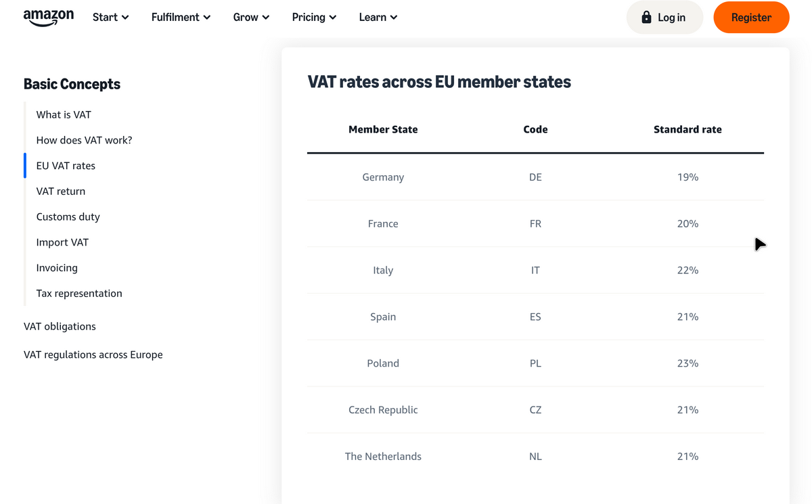Open the Customs duty topic
This screenshot has width=812, height=504.
pyautogui.click(x=68, y=217)
